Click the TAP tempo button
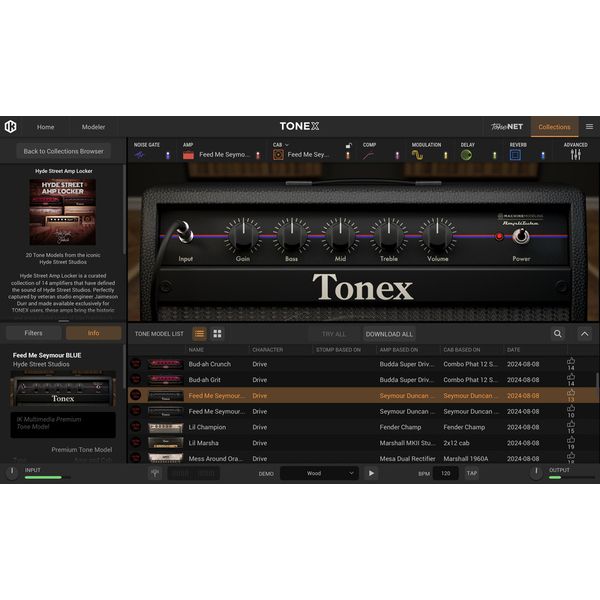The height and width of the screenshot is (600, 600). 472,473
